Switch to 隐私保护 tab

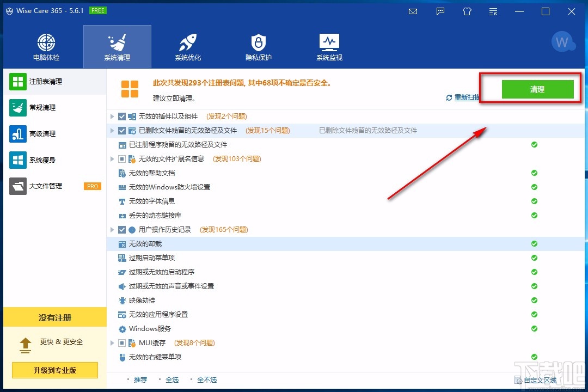(259, 47)
